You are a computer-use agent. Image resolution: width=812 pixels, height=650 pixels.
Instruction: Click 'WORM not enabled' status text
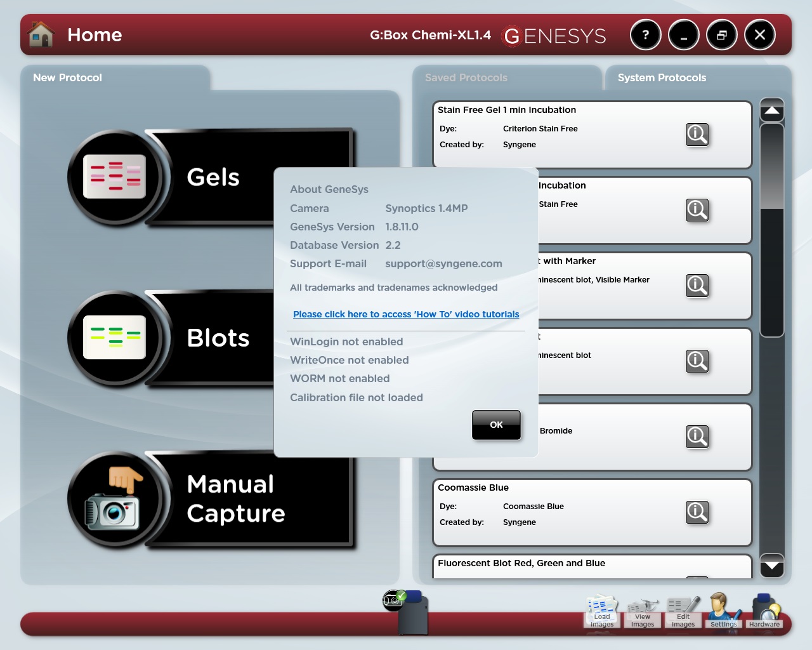click(340, 378)
